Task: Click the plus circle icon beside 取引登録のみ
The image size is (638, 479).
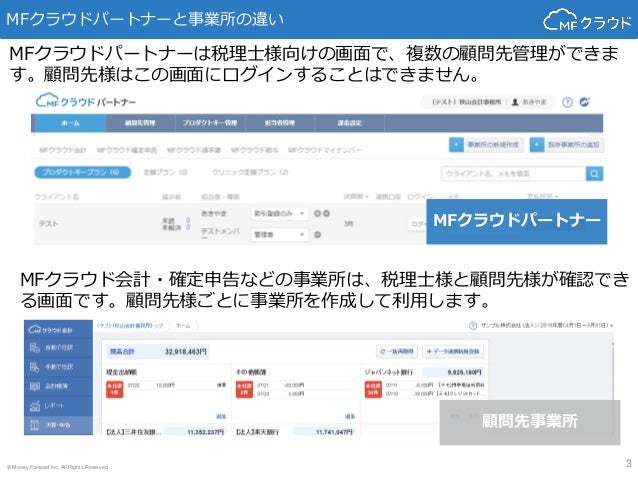Action: coord(317,213)
